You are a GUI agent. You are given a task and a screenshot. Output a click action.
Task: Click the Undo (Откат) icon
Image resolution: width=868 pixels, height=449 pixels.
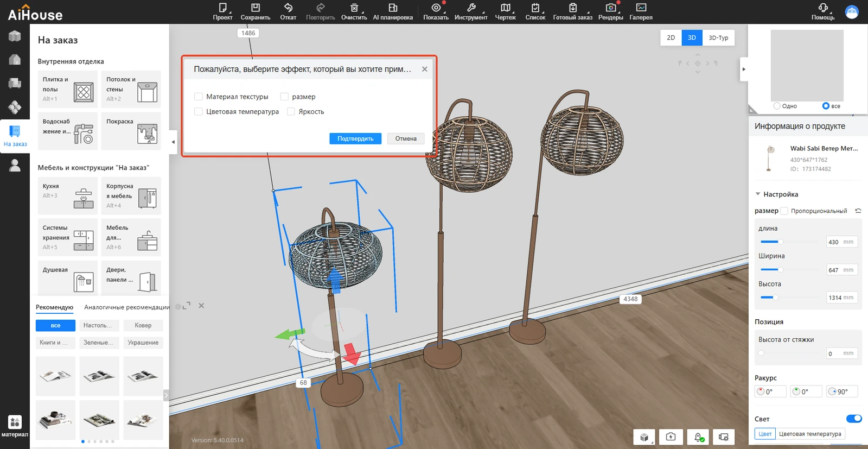click(288, 8)
